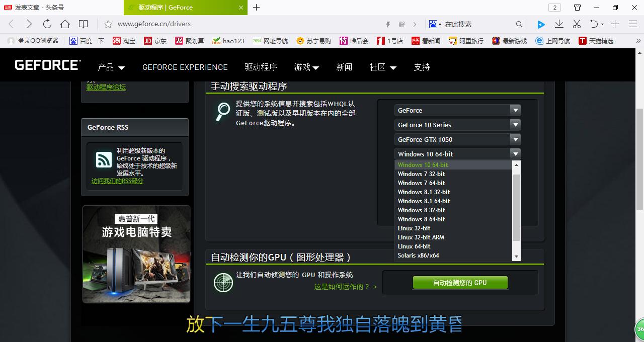Pick Windows 8 64-bit option

pos(453,219)
